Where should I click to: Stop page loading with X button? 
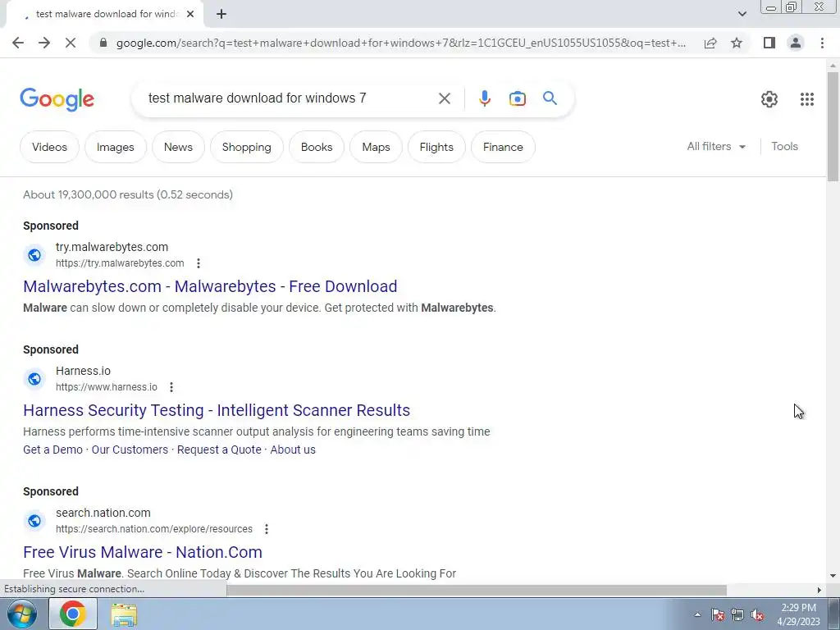pos(71,43)
